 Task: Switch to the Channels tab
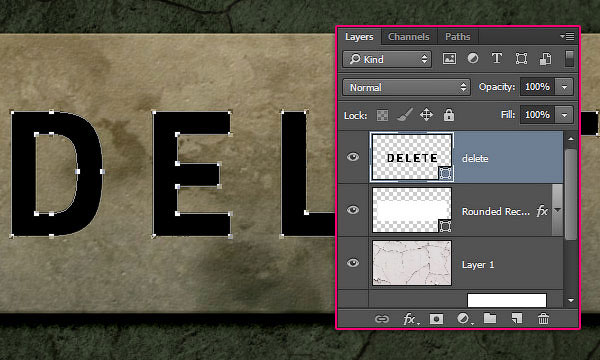coord(409,37)
